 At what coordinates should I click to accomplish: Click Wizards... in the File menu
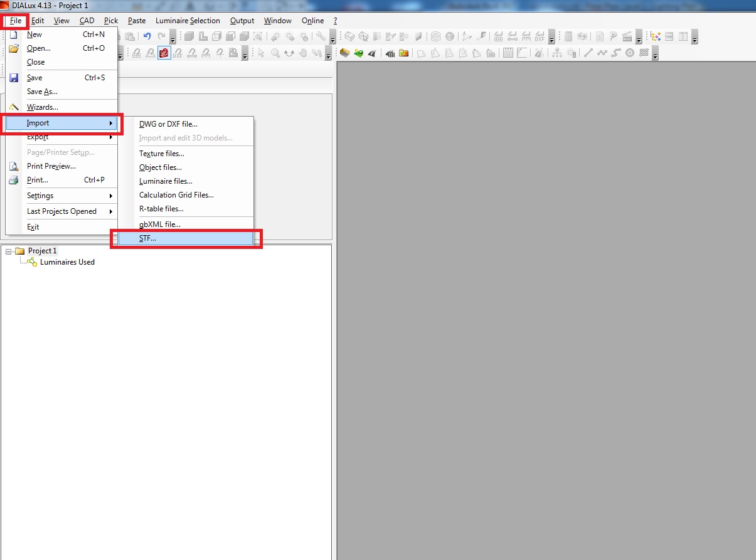61,107
